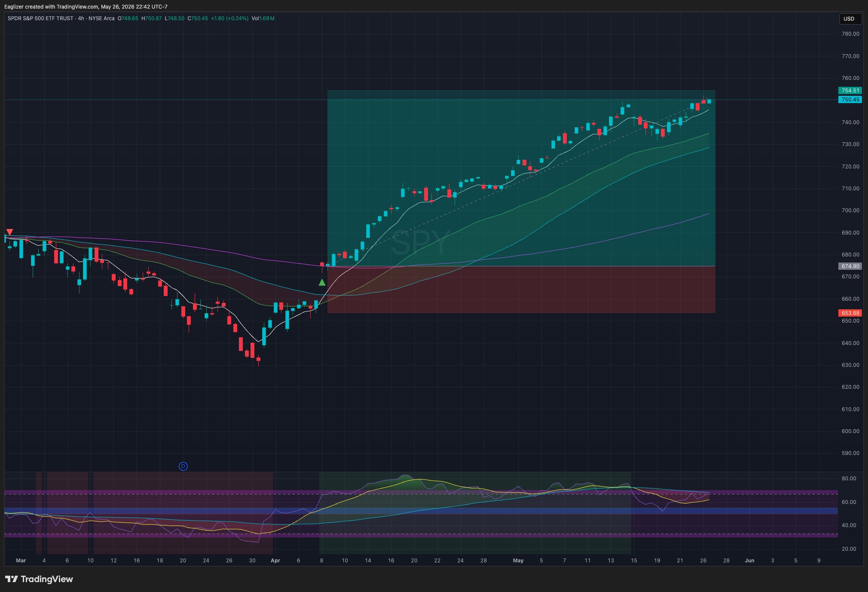Click the May label on the time axis
This screenshot has height=592, width=868.
tap(518, 561)
